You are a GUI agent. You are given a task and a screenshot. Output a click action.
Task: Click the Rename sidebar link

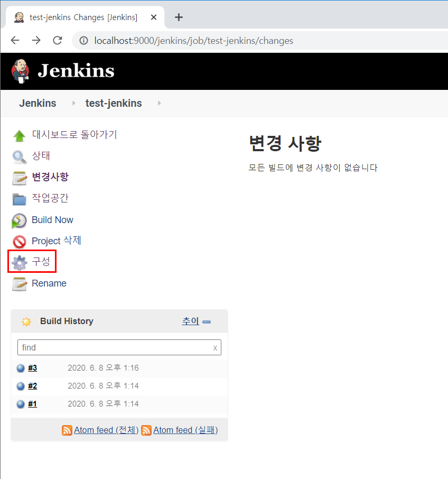pyautogui.click(x=49, y=283)
